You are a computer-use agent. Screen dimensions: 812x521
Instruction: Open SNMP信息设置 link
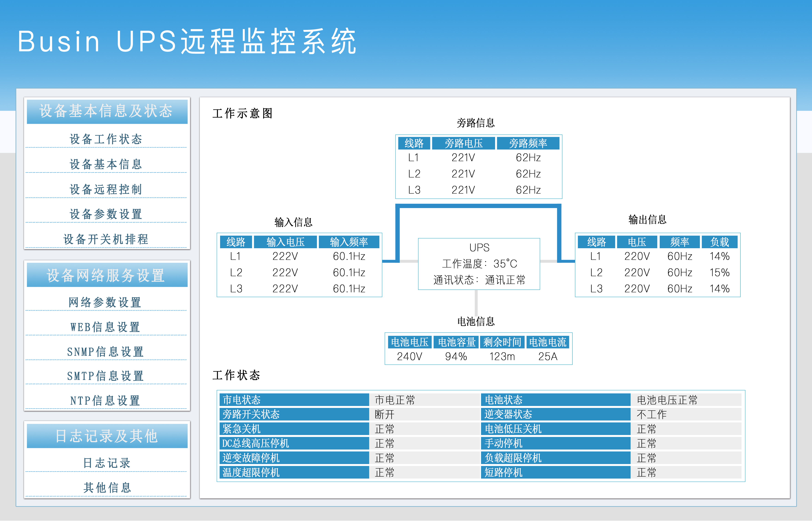(x=105, y=352)
